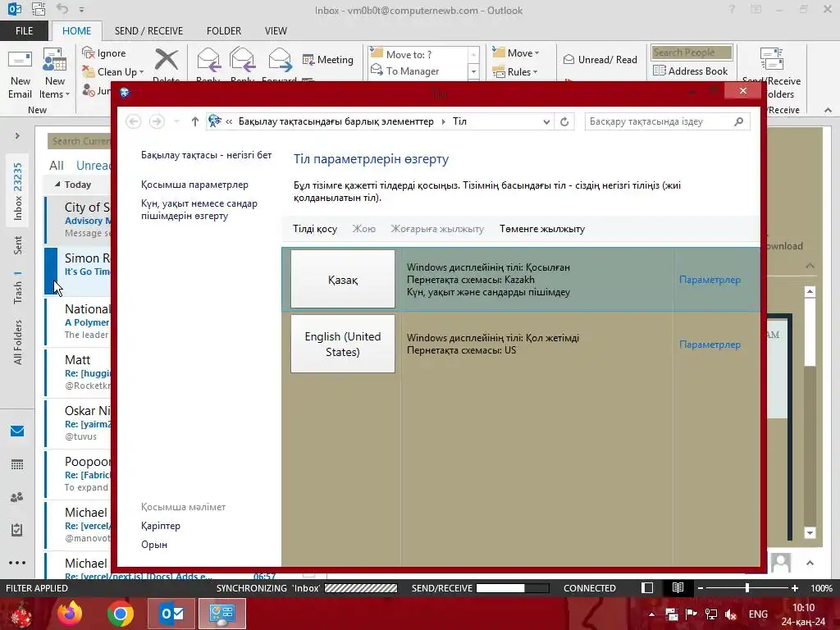Open the Tasks navigation icon
The image size is (840, 630).
(17, 530)
